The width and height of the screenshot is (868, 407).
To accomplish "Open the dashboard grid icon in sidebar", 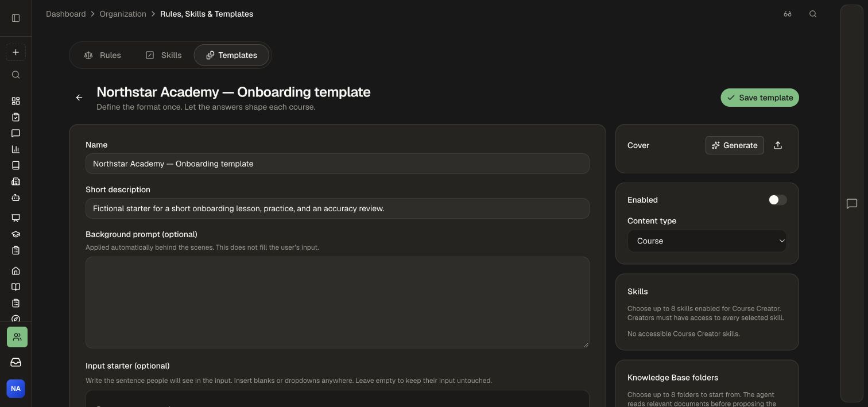I will click(x=15, y=101).
